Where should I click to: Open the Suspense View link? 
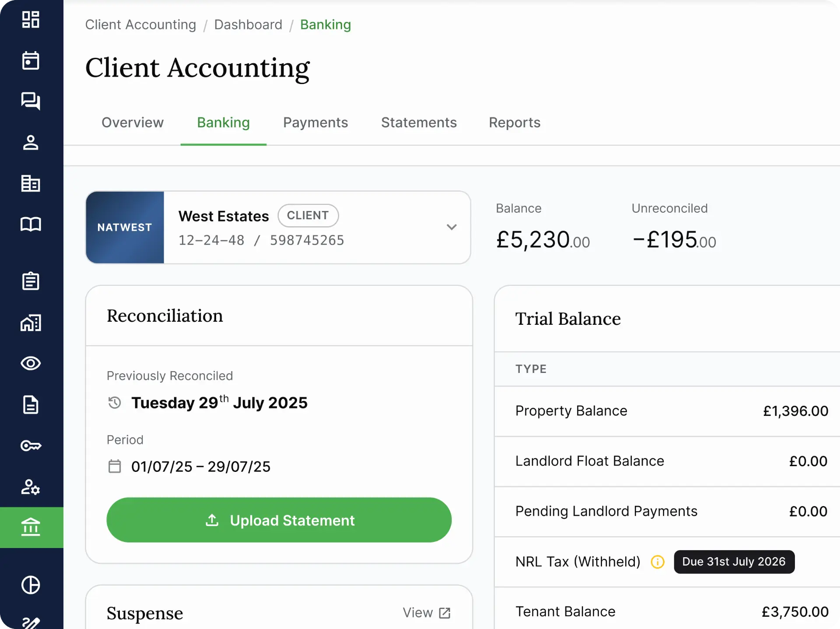(x=427, y=613)
